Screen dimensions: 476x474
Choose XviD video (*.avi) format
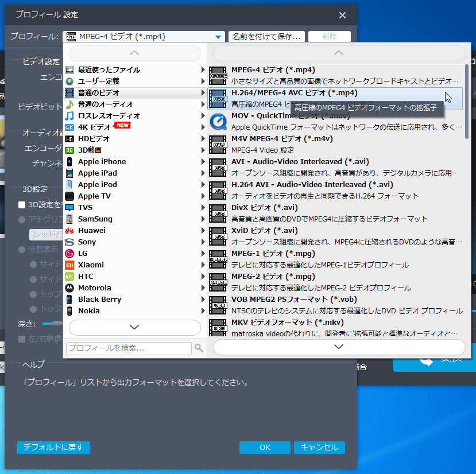(x=335, y=236)
